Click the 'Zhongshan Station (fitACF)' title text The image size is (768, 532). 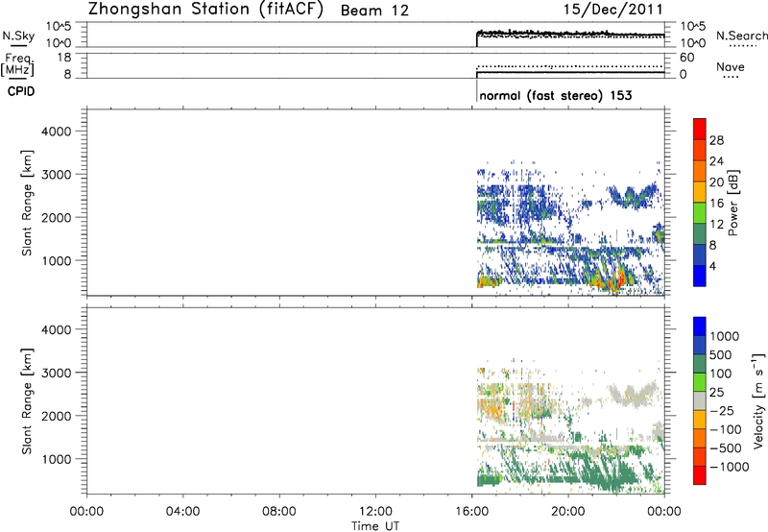pyautogui.click(x=205, y=10)
